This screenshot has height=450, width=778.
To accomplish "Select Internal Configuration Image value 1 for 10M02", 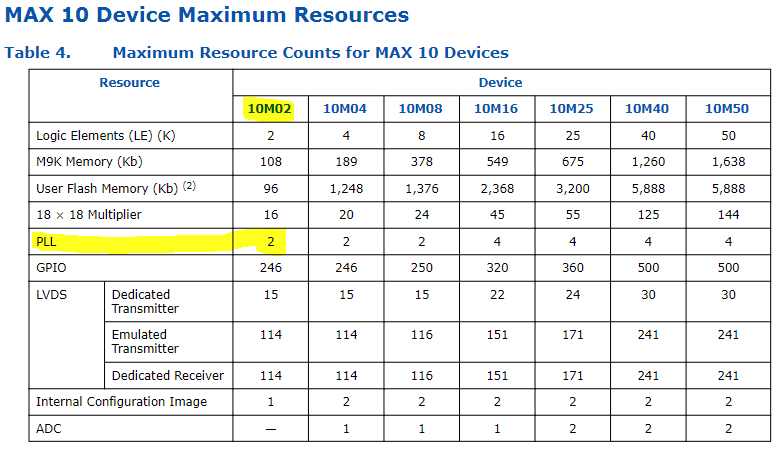I will pos(271,402).
